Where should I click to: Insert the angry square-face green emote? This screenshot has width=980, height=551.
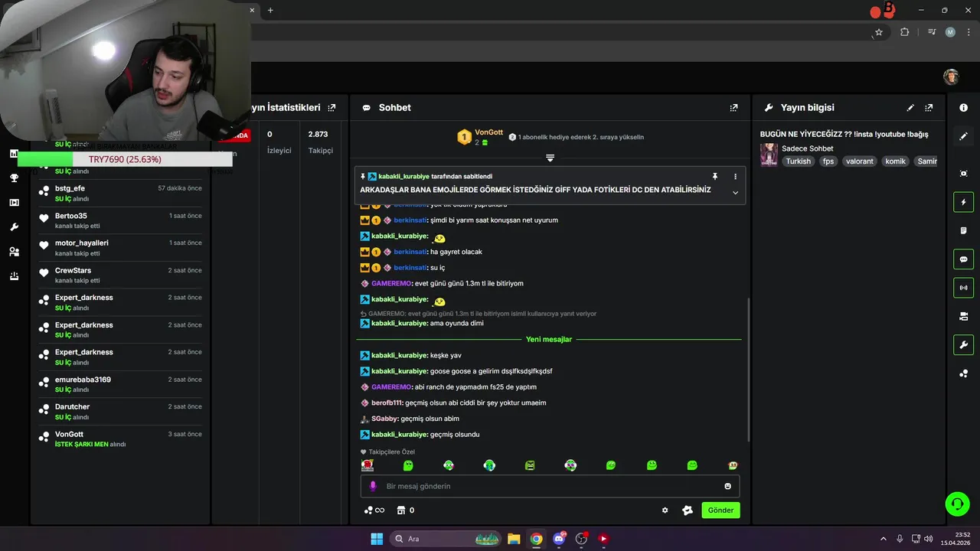tap(530, 465)
